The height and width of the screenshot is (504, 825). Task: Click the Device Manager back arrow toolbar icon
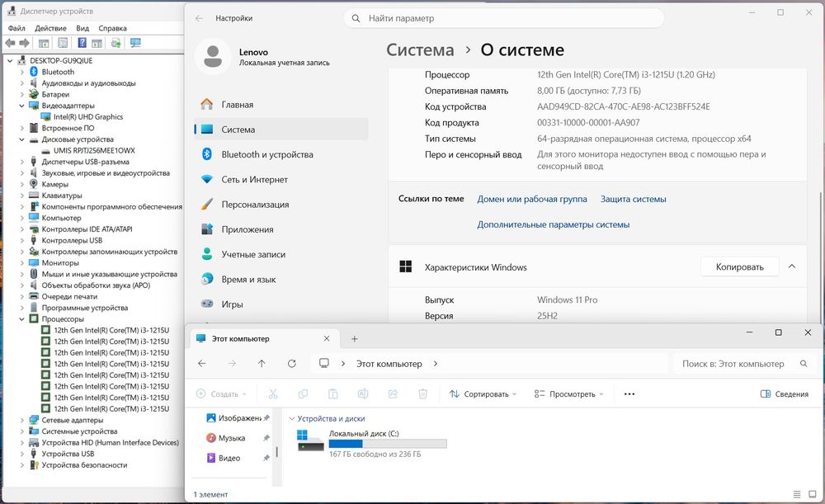(x=10, y=43)
